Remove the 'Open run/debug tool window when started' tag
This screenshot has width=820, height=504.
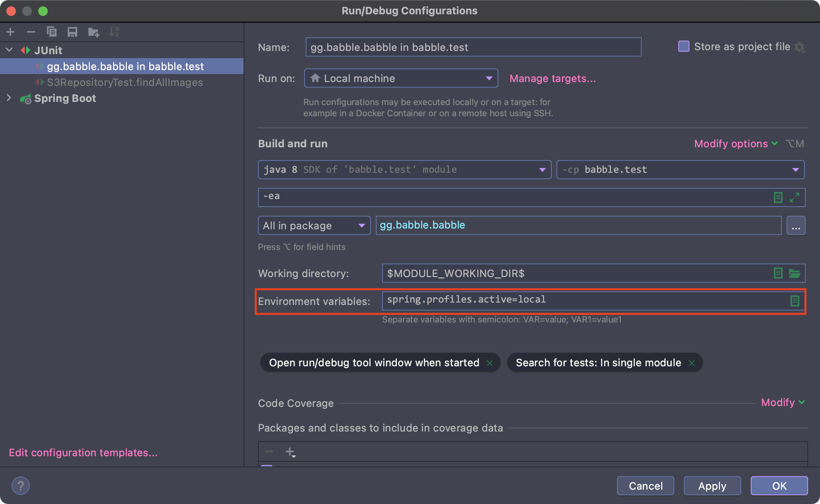[490, 363]
